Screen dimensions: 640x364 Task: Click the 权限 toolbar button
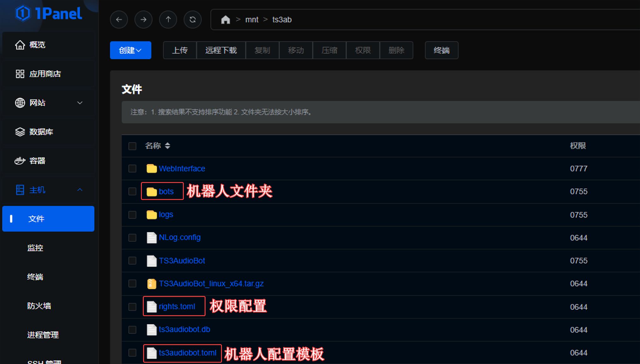point(363,50)
